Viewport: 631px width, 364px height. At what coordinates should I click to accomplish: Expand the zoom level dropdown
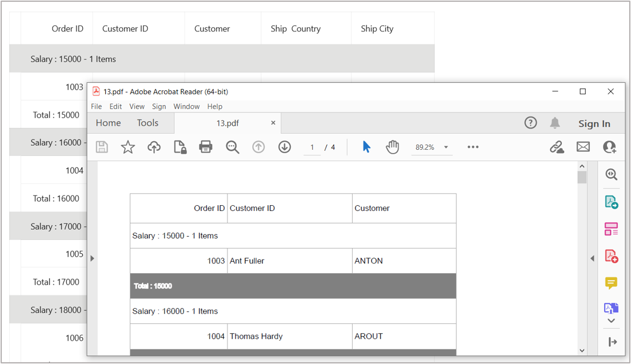click(446, 147)
